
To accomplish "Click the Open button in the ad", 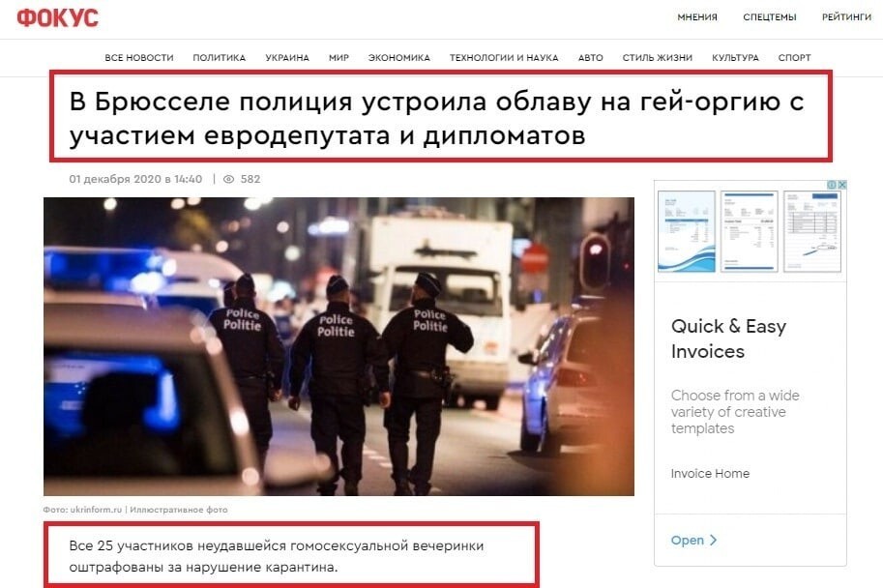I will [693, 540].
